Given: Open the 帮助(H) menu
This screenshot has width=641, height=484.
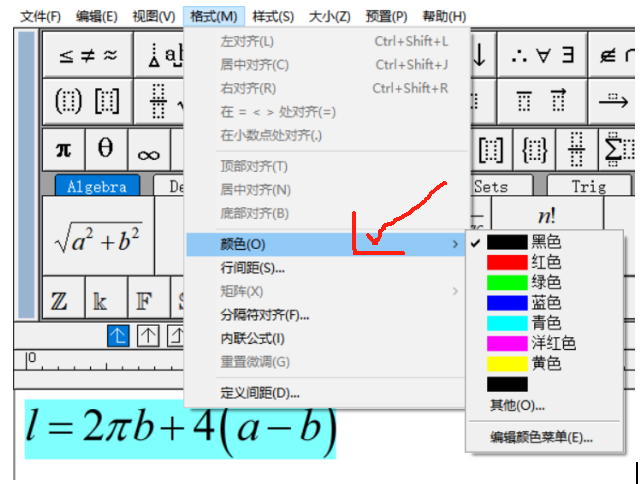Looking at the screenshot, I should (444, 16).
